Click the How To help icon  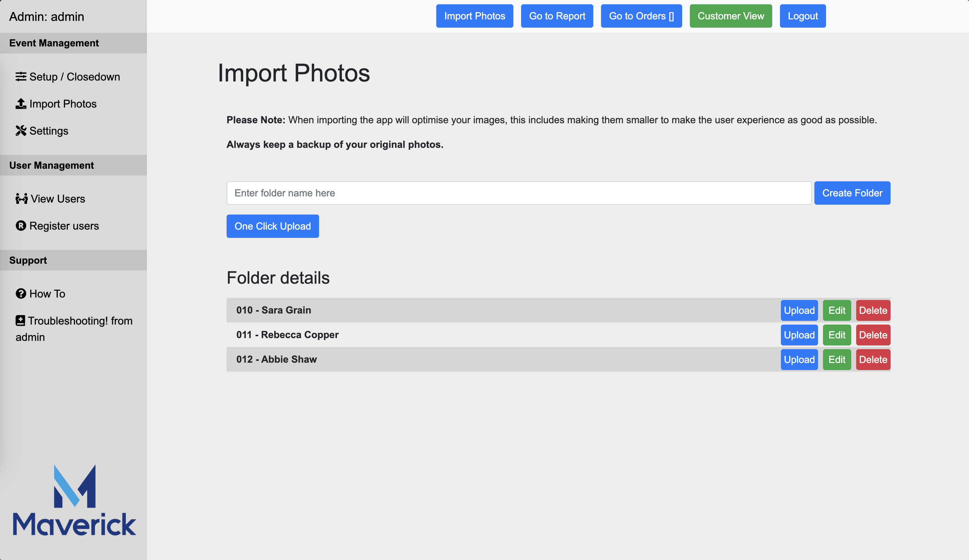tap(21, 293)
